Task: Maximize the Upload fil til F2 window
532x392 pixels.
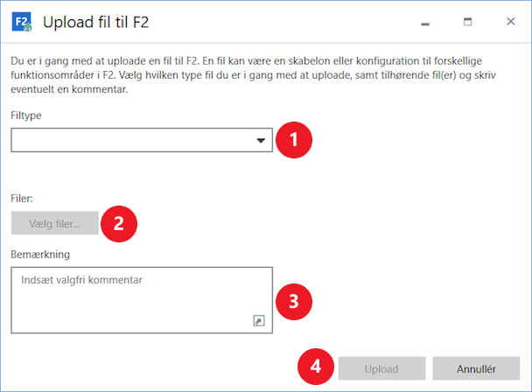Action: coord(467,21)
